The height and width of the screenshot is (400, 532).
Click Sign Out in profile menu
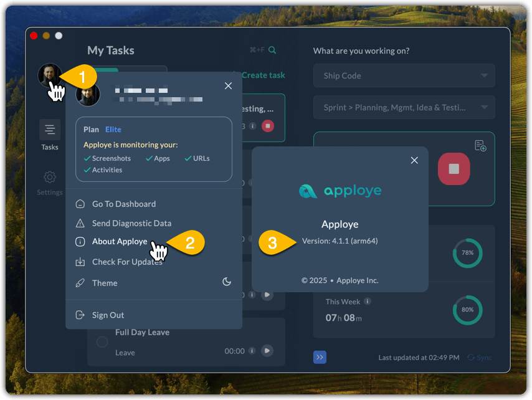click(x=108, y=315)
